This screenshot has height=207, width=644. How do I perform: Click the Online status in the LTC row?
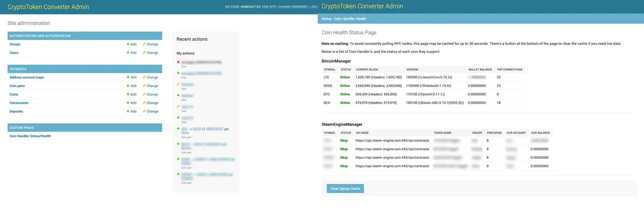[345, 77]
